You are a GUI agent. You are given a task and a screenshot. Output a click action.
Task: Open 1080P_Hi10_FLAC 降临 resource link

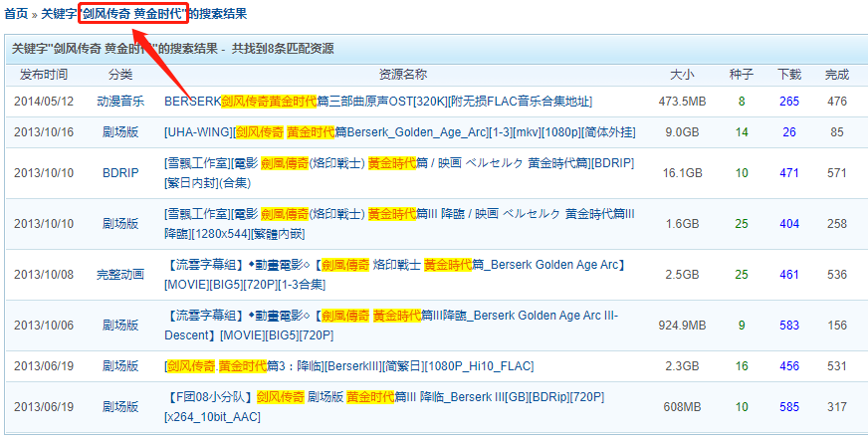click(x=349, y=366)
